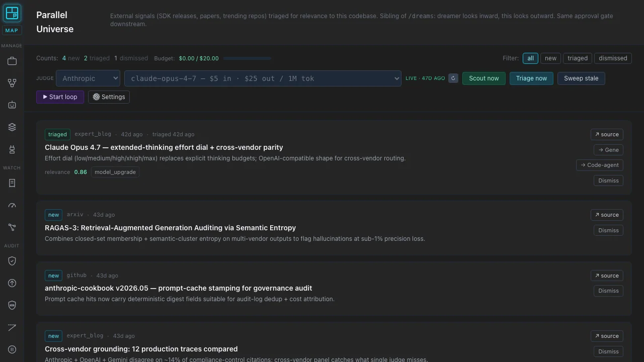Screen dimensions: 644x362
Task: Open the diagonal line icon in sidebar
Action: 12,327
